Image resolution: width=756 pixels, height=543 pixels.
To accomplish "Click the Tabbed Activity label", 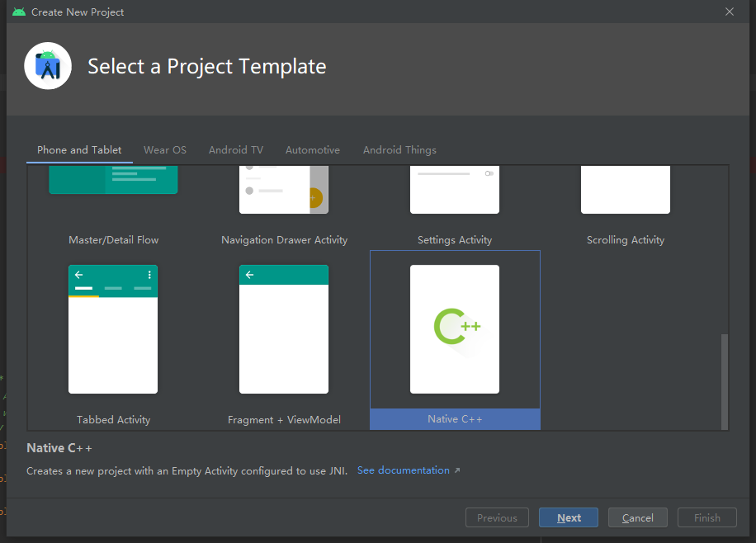I will pos(113,419).
